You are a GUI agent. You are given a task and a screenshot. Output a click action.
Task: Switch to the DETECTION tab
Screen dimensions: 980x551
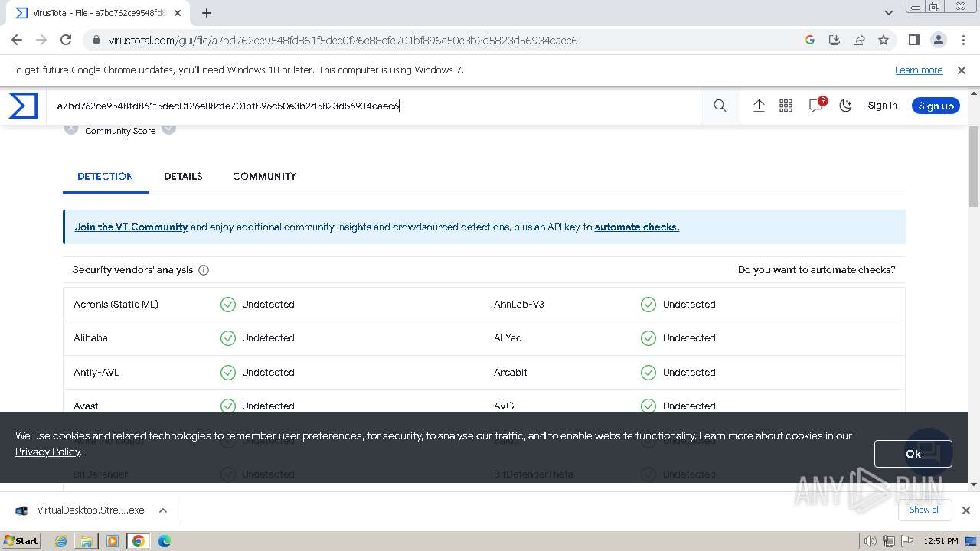pyautogui.click(x=106, y=176)
